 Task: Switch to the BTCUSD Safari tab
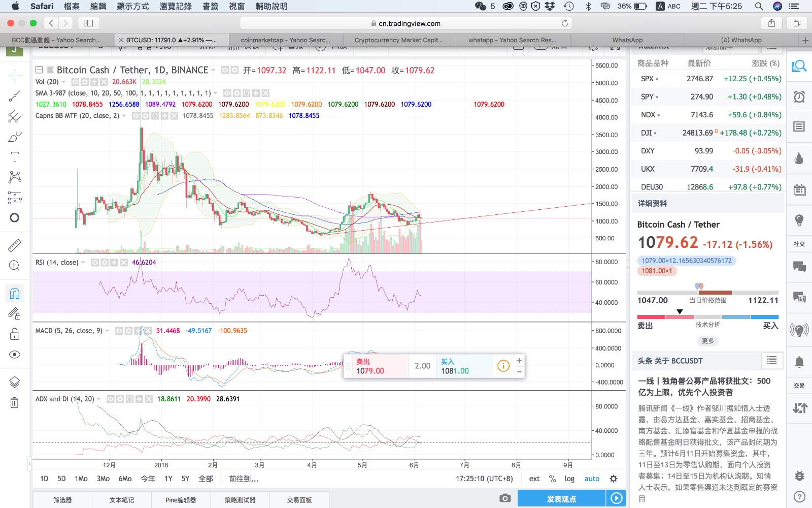(x=172, y=40)
